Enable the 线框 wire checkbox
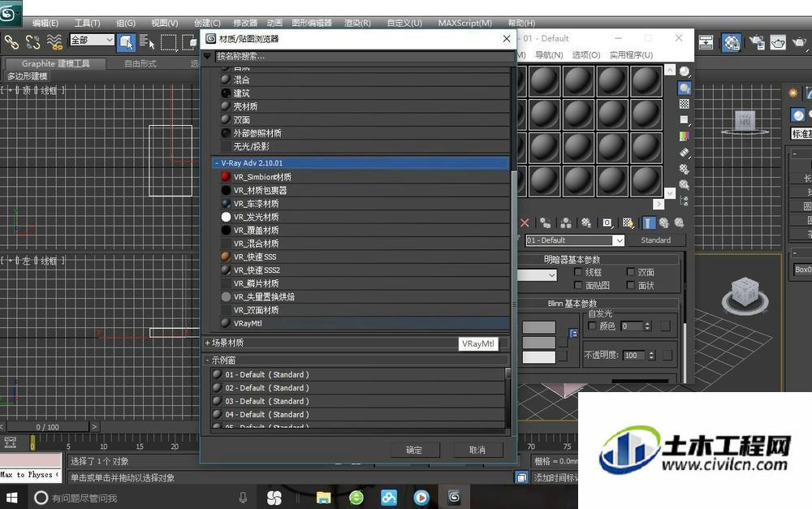812x509 pixels. pos(578,272)
